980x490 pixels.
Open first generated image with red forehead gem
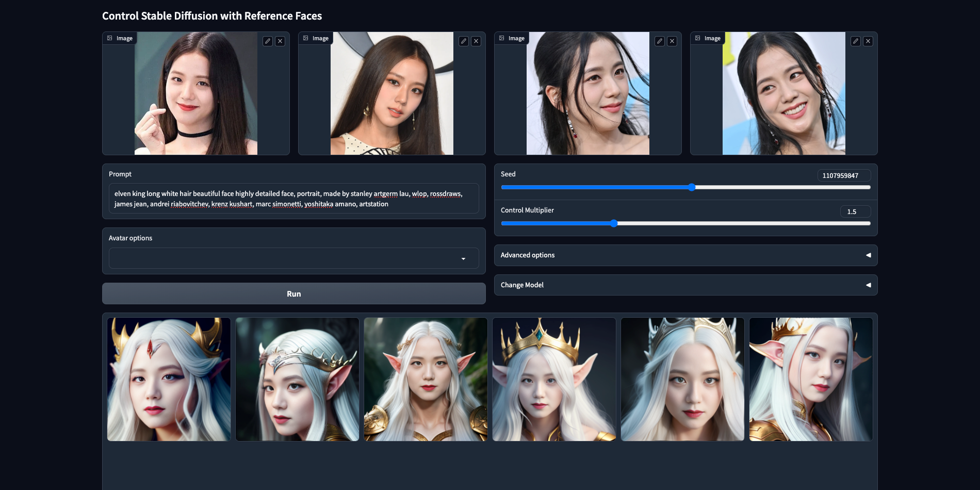click(x=169, y=379)
